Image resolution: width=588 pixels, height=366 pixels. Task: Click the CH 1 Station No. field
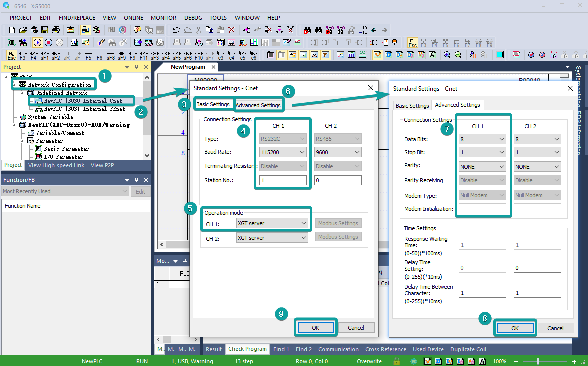283,180
